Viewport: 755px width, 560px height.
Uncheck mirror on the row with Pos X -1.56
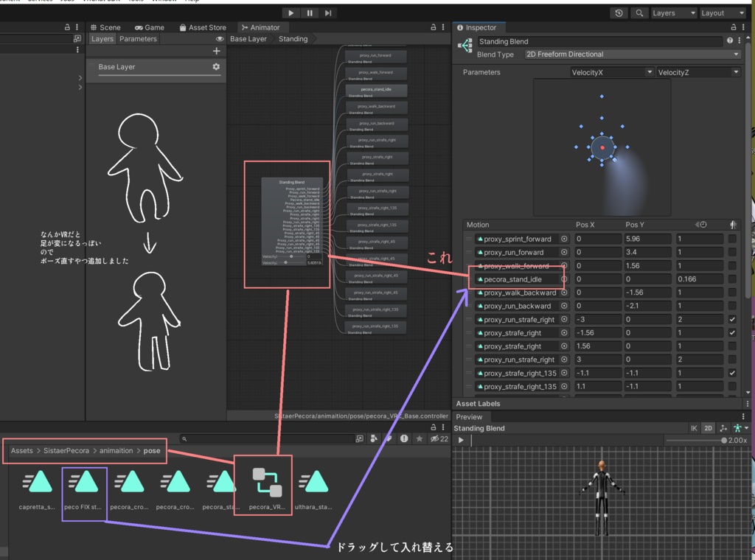click(x=732, y=333)
